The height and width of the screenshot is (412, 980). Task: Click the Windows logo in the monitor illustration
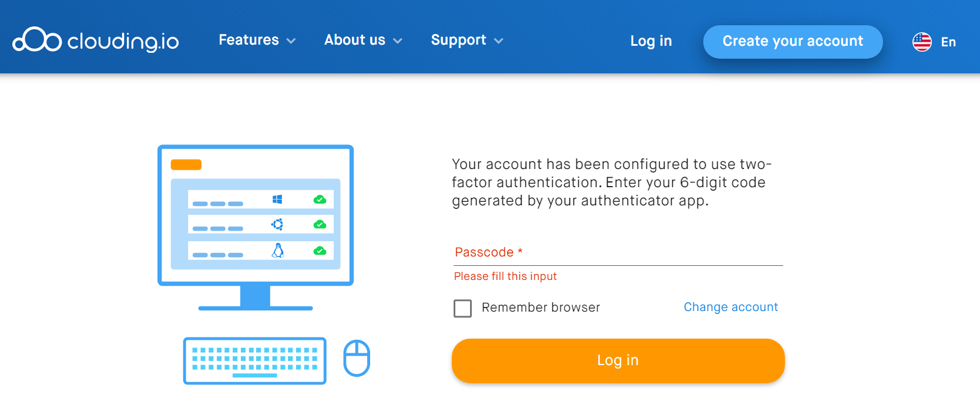pos(277,200)
